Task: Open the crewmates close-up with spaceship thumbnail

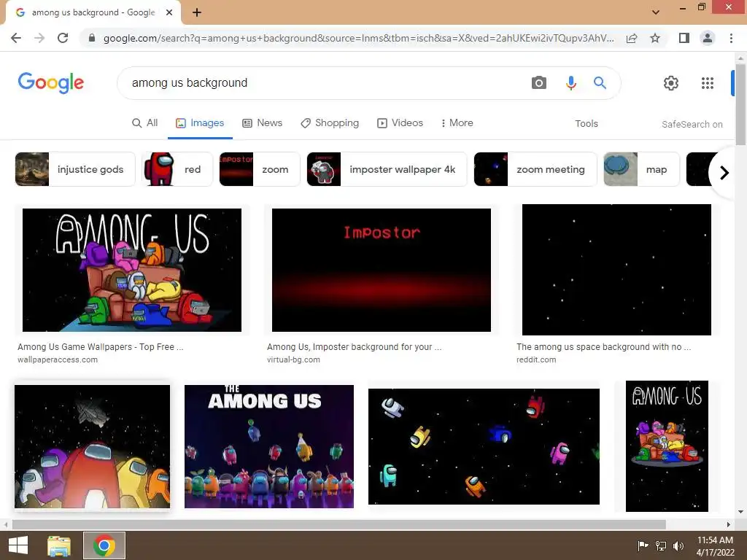Action: point(92,447)
